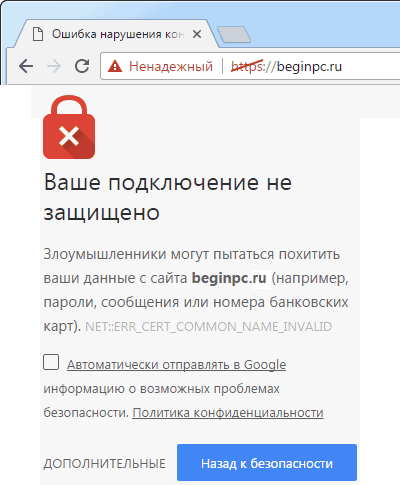
Task: Open 'Автоматически отправлять в Google' link
Action: [176, 365]
